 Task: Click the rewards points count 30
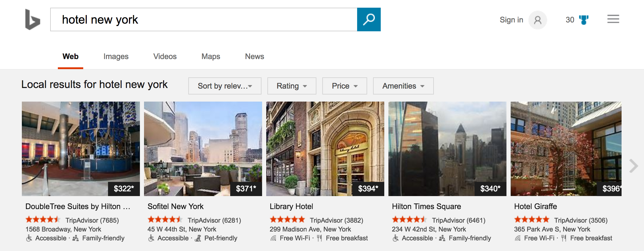(570, 20)
